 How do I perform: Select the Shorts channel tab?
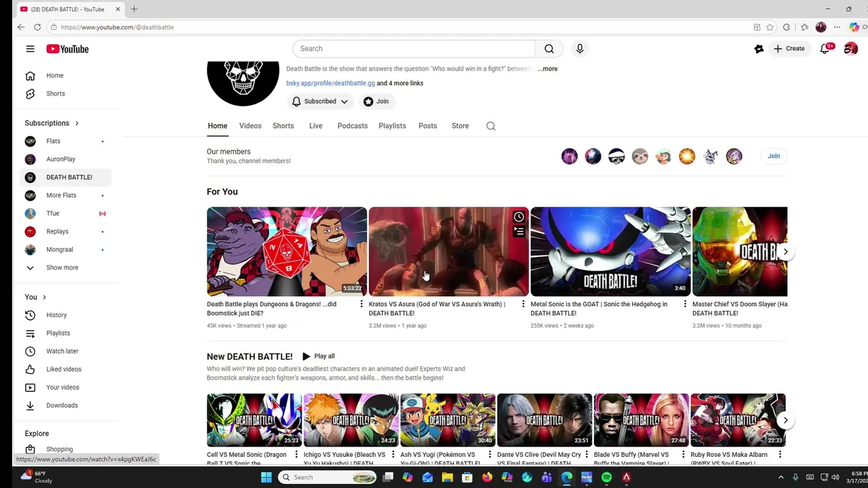click(x=283, y=126)
